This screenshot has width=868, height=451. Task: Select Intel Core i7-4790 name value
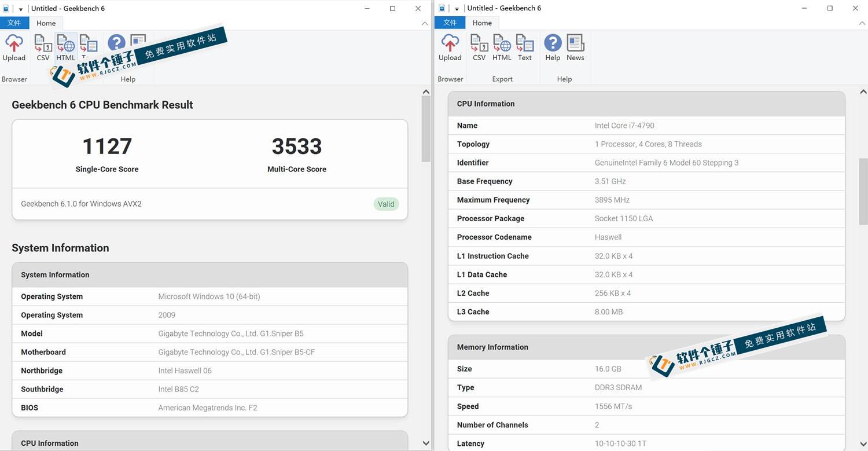[x=624, y=126]
